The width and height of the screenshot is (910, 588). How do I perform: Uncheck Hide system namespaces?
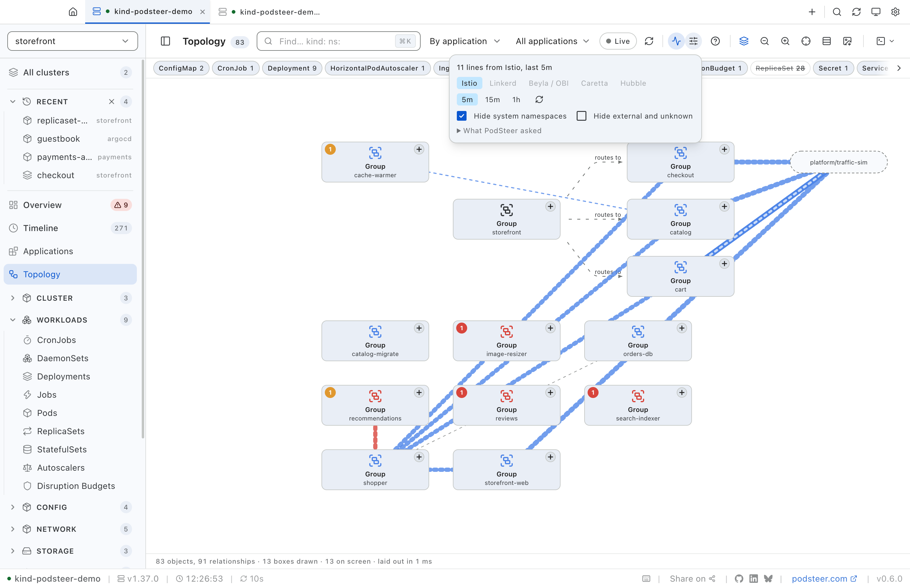tap(462, 116)
